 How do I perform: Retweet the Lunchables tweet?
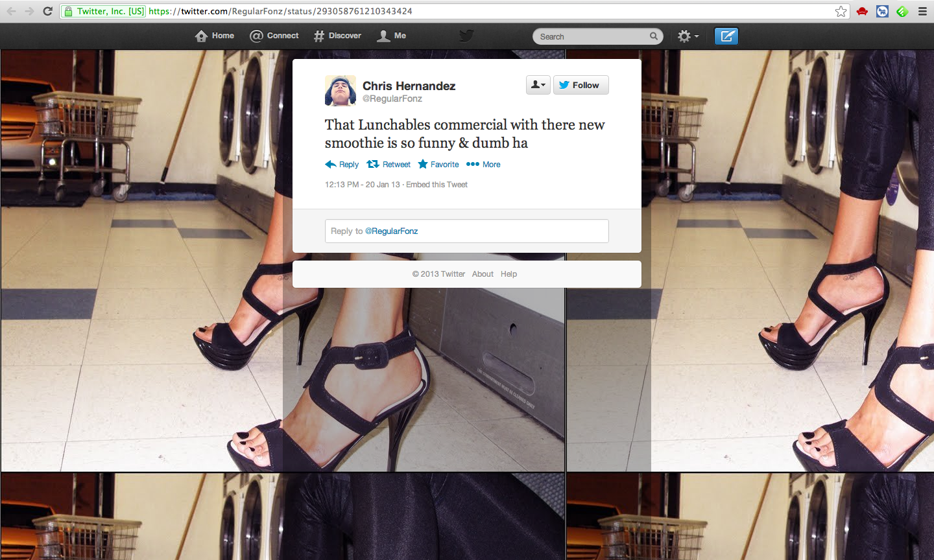tap(389, 165)
